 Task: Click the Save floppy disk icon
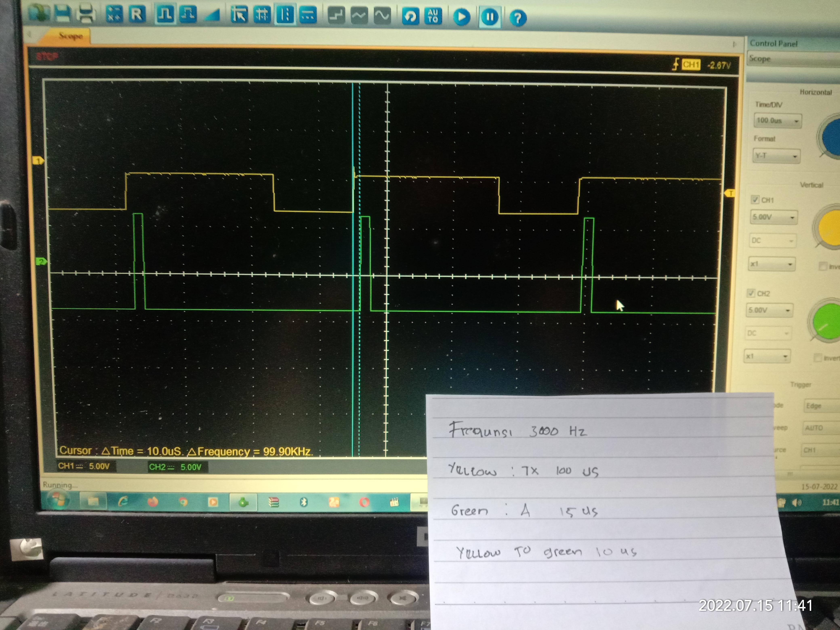point(63,14)
